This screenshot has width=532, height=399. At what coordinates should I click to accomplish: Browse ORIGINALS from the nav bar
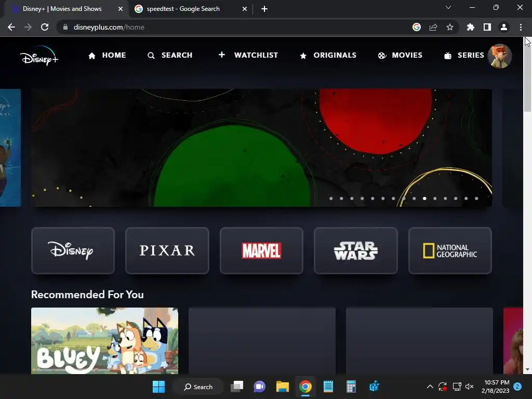pyautogui.click(x=328, y=55)
